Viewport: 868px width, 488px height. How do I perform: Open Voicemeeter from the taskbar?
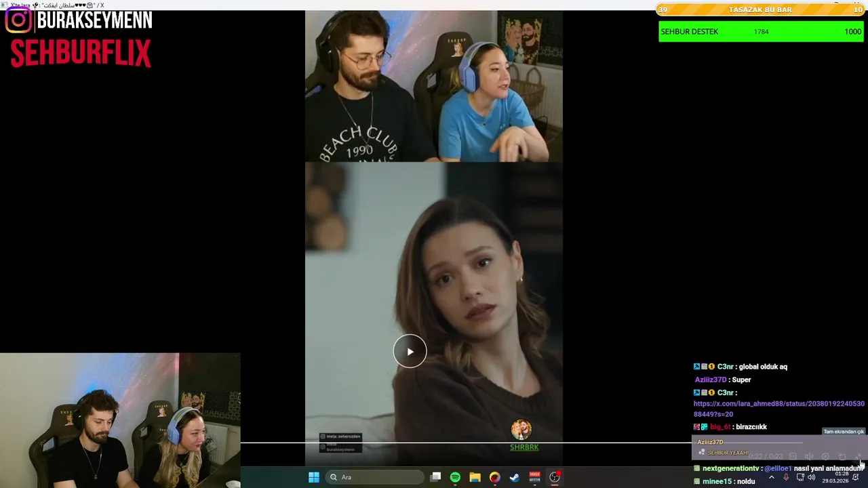[534, 477]
